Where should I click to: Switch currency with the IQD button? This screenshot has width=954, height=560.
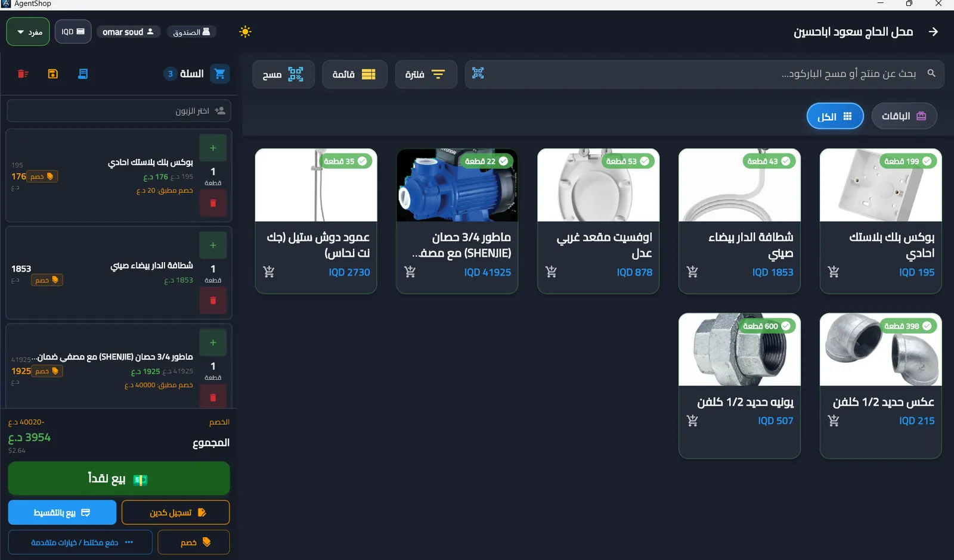coord(73,32)
